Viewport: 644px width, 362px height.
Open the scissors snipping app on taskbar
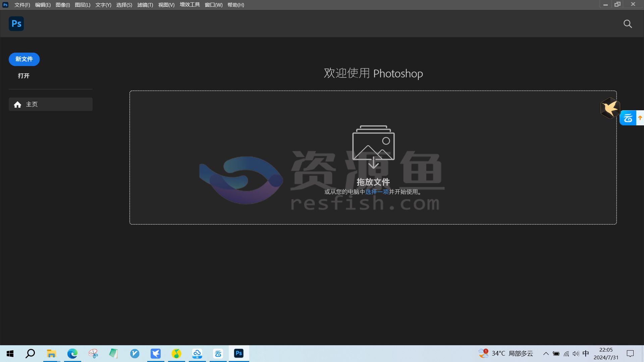click(x=93, y=354)
